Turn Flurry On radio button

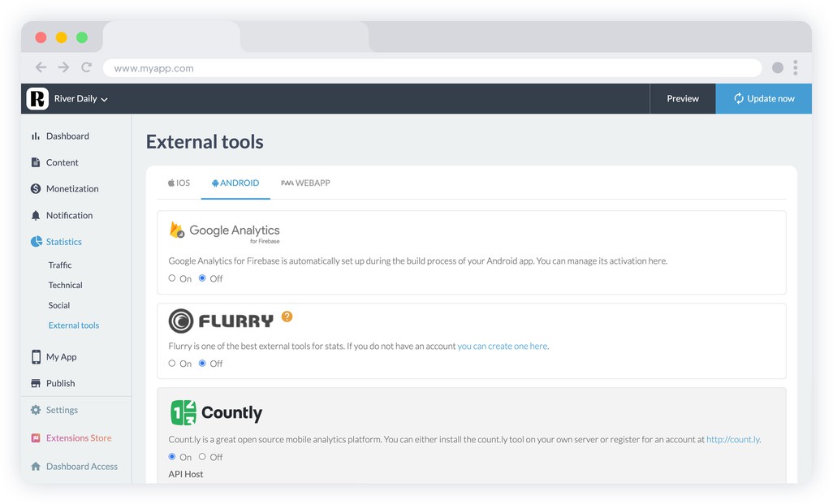tap(171, 364)
